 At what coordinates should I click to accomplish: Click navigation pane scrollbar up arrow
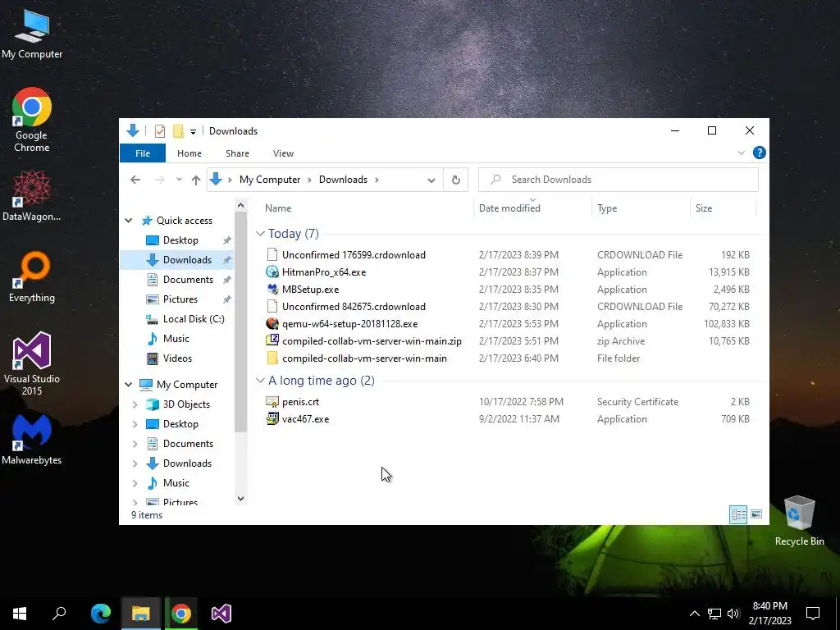tap(240, 205)
